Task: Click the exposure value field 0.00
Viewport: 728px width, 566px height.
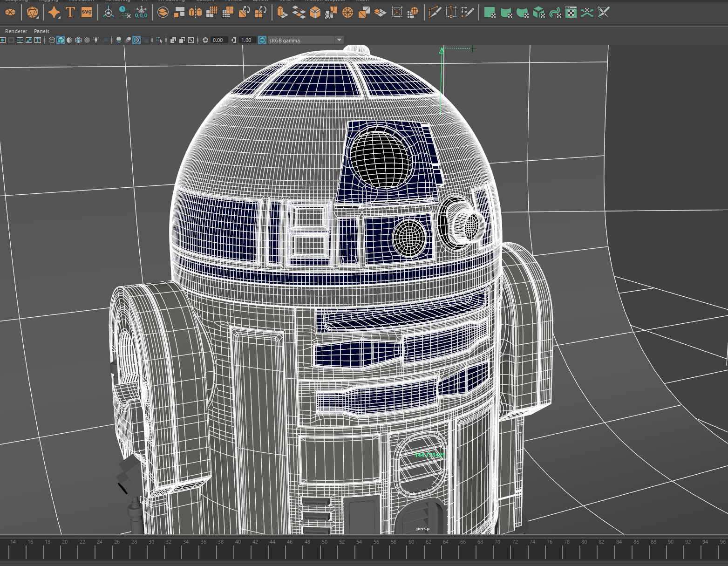Action: [x=219, y=40]
